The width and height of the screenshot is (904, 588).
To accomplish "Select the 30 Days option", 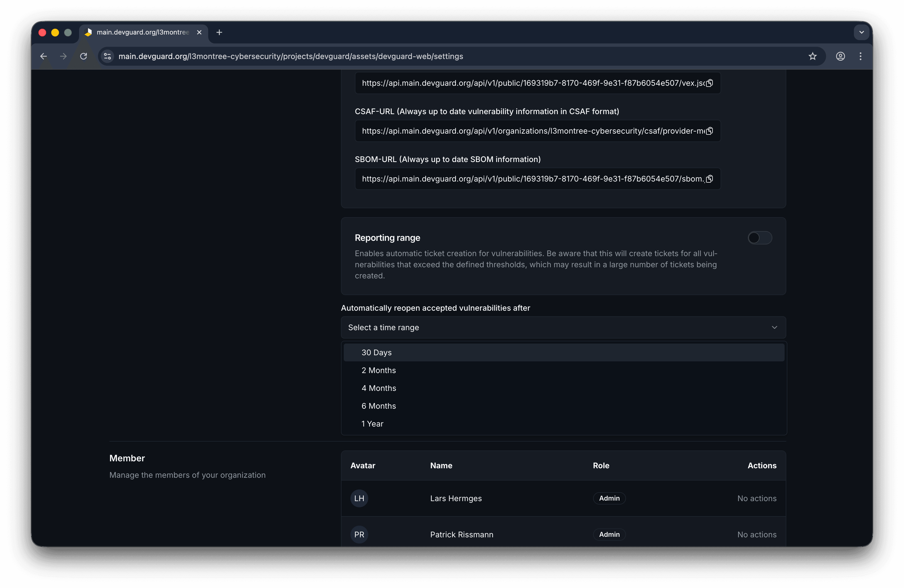I will coord(376,352).
